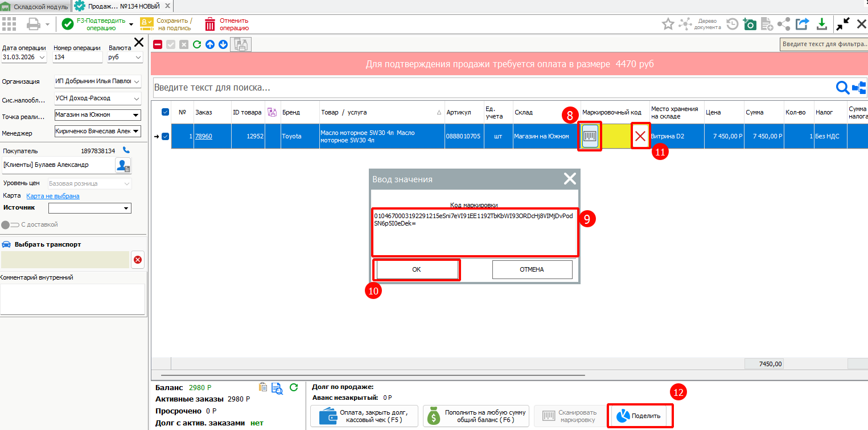Screen dimensions: 868x430
Task: Click red X to clear marking code
Action: coord(640,137)
